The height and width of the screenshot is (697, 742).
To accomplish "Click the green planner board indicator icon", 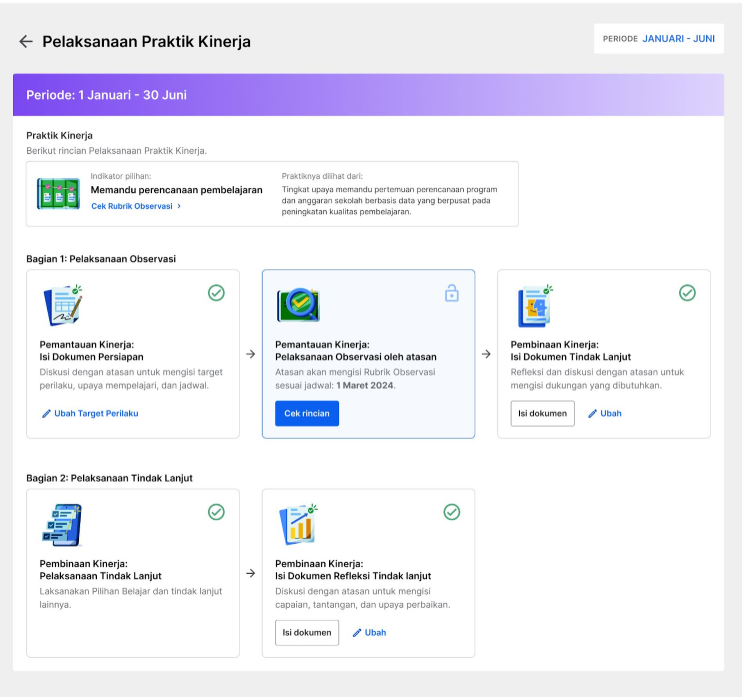I will tap(58, 194).
